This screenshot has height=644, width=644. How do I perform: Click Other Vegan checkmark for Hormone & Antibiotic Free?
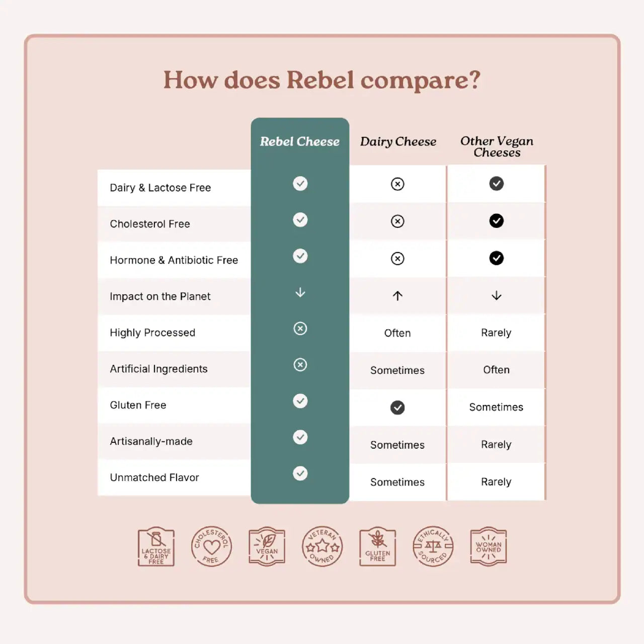[x=497, y=258]
